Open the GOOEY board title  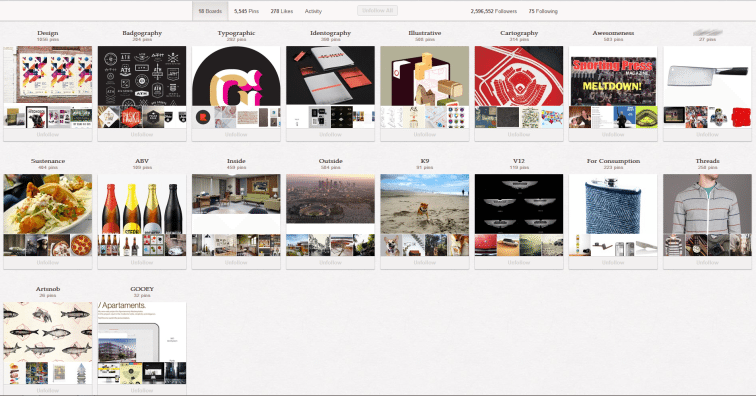142,288
